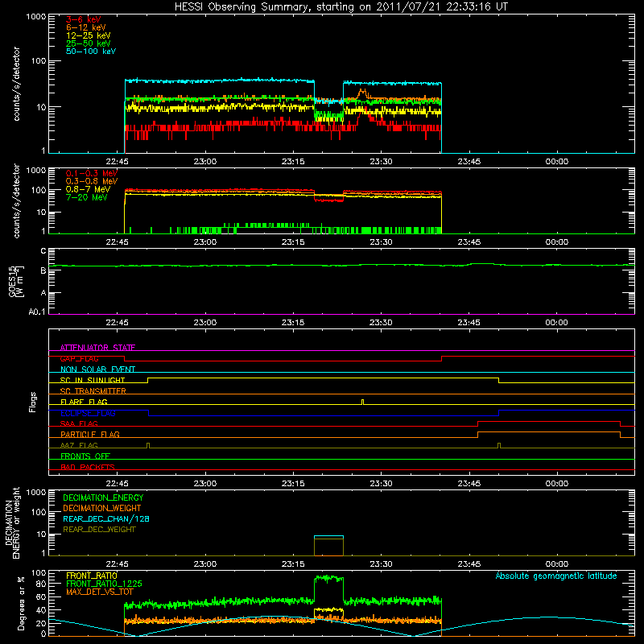
Task: Click the flare pulse on FLARE_FLAG line
Action: [362, 402]
